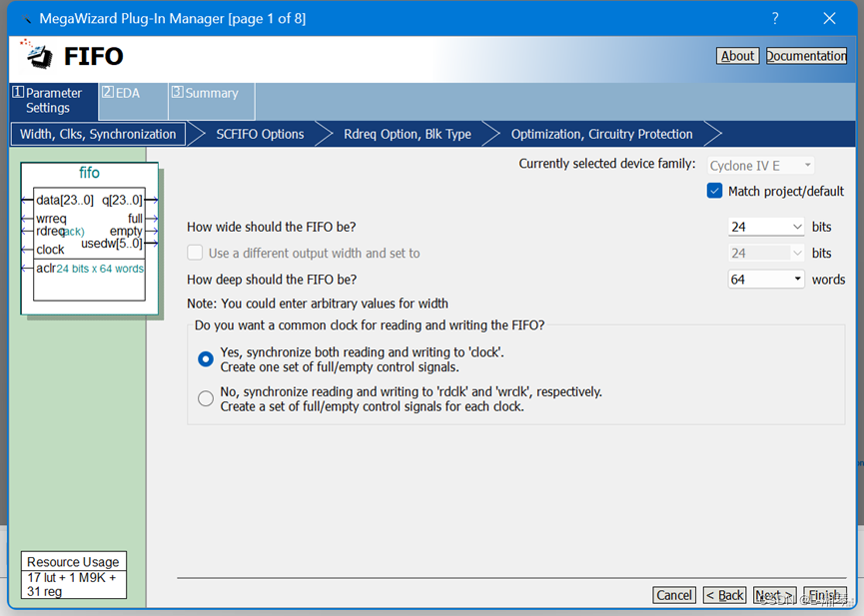
Task: Open the FIFO depth 64 words dropdown
Action: point(766,280)
